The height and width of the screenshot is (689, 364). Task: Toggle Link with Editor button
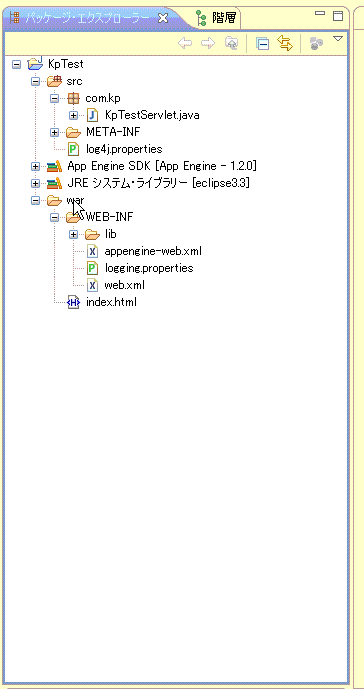pos(285,43)
